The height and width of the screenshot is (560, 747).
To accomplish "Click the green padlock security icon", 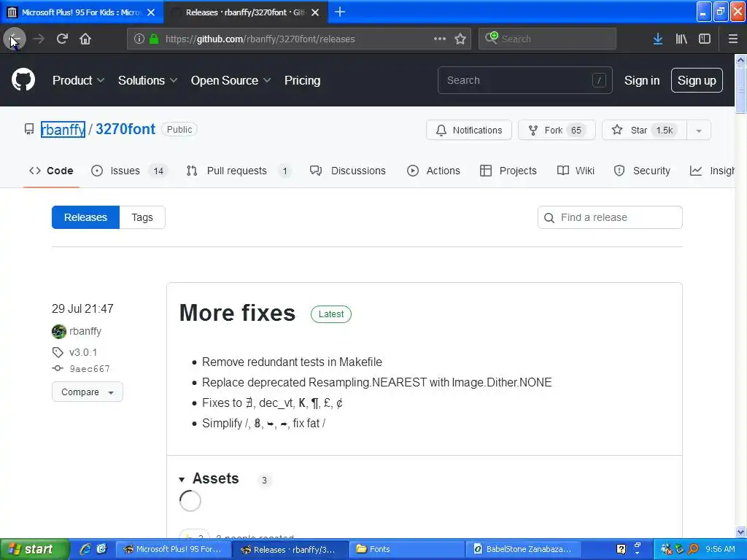I will [x=154, y=39].
